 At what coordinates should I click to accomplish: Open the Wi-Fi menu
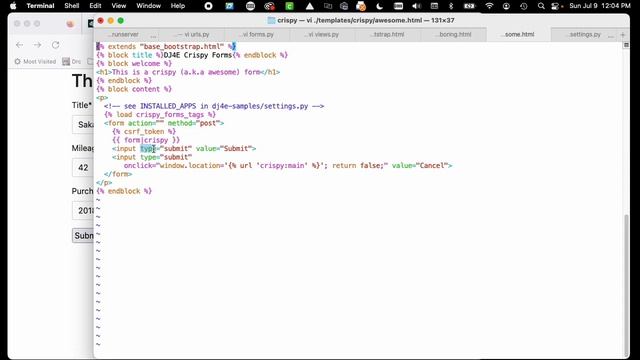pos(489,6)
